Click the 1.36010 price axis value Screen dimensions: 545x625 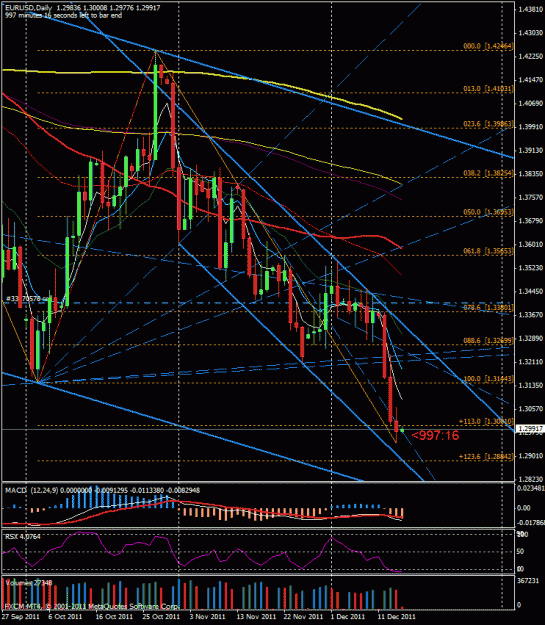(x=530, y=244)
